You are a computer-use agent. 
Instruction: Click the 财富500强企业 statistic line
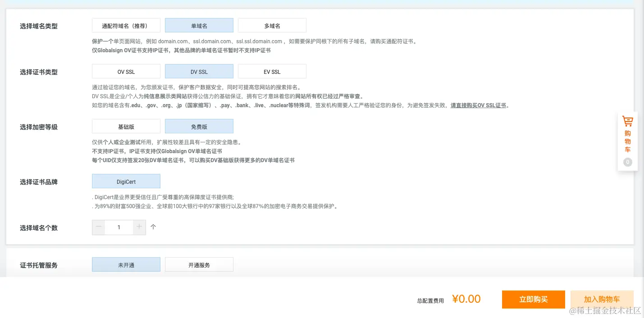pyautogui.click(x=215, y=206)
